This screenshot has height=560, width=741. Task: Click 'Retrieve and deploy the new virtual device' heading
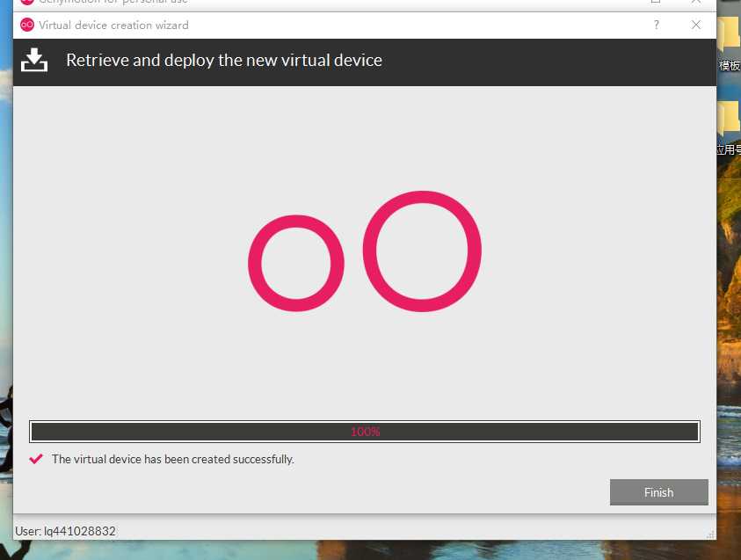[224, 60]
